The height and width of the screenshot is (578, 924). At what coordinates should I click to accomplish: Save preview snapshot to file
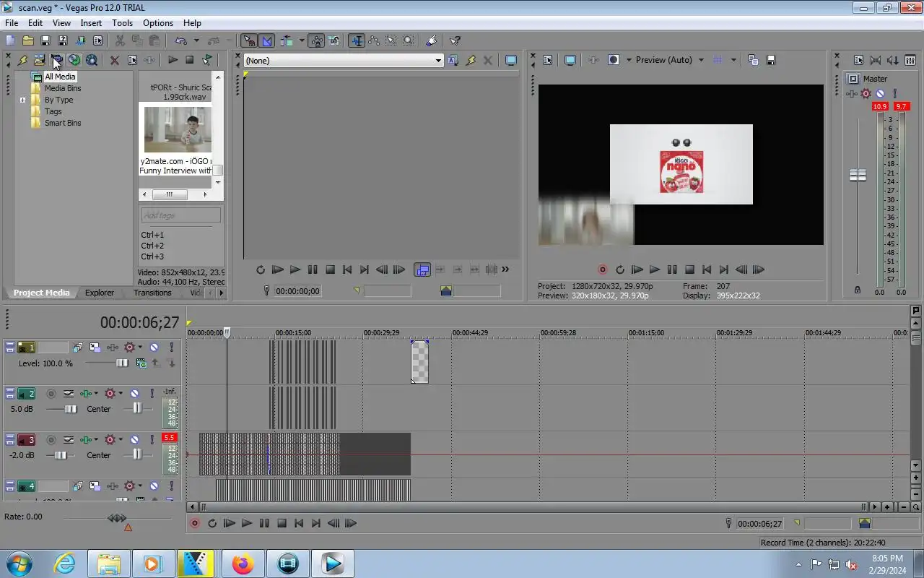pyautogui.click(x=770, y=60)
